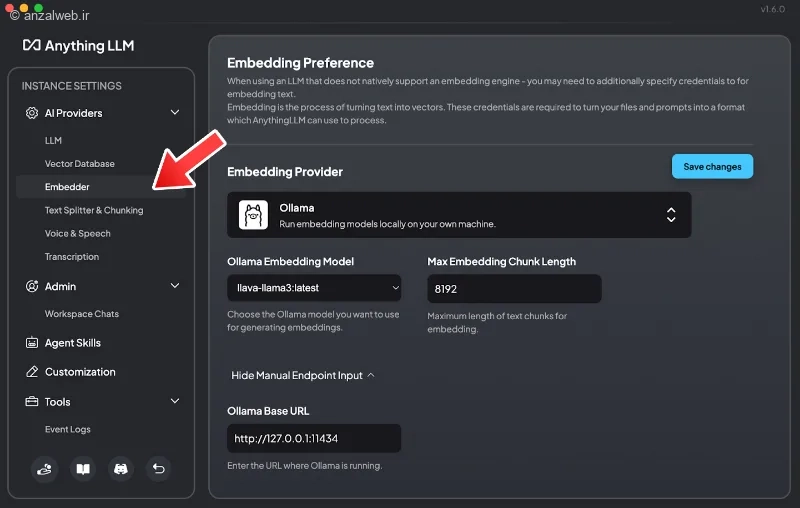The height and width of the screenshot is (508, 800).
Task: Click the Customization pencil icon
Action: [32, 372]
